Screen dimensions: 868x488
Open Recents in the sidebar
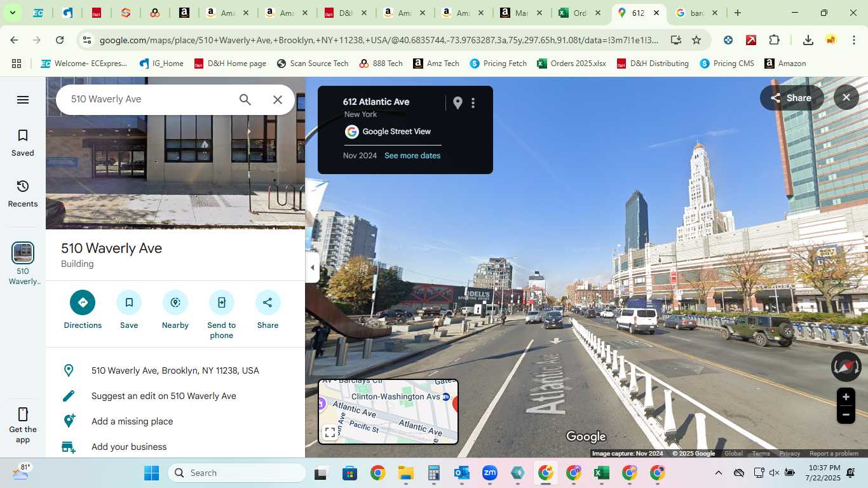click(23, 194)
